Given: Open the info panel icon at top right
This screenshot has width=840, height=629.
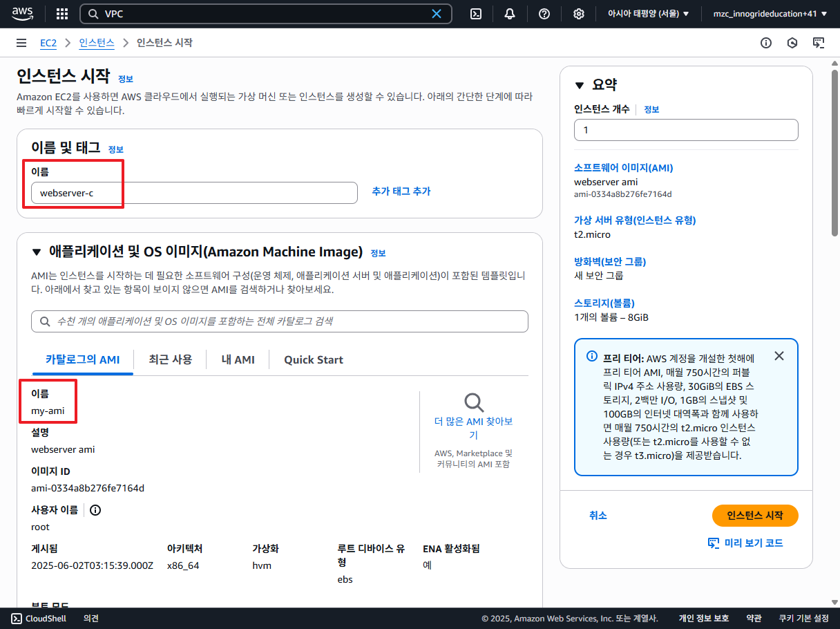Looking at the screenshot, I should click(x=766, y=43).
